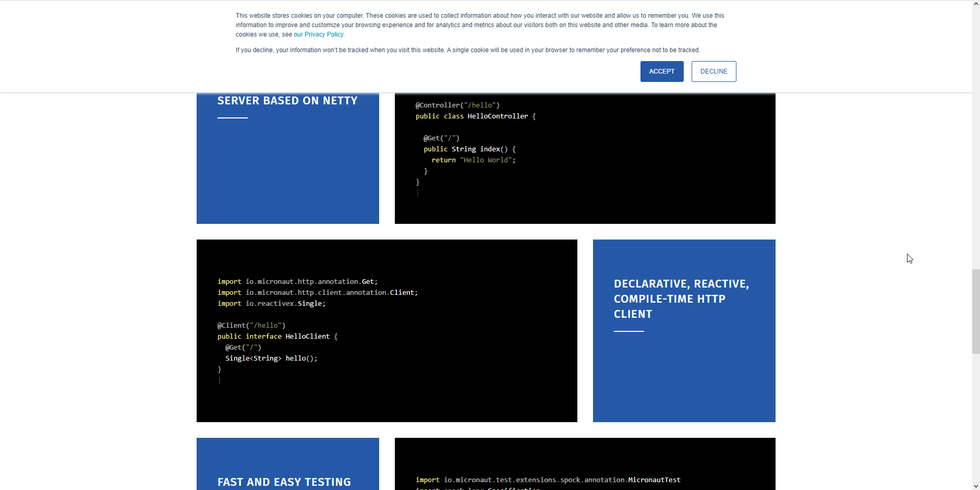980x490 pixels.
Task: Open the Privacy Policy link
Action: 319,34
